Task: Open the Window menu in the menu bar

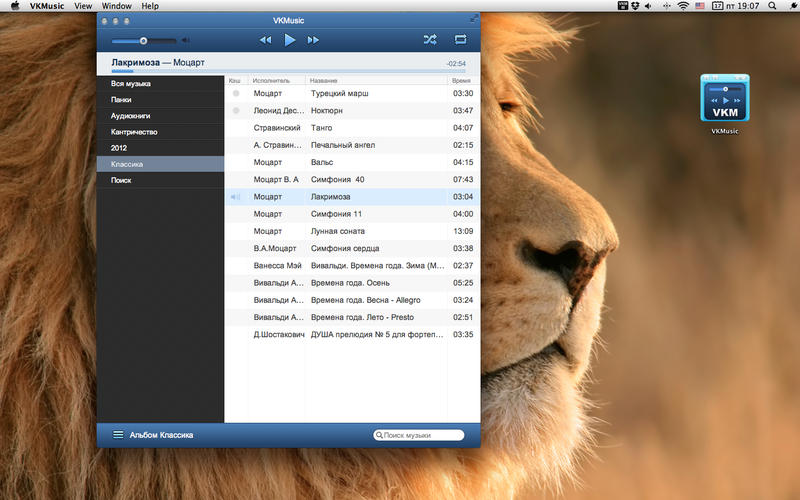Action: pyautogui.click(x=116, y=6)
